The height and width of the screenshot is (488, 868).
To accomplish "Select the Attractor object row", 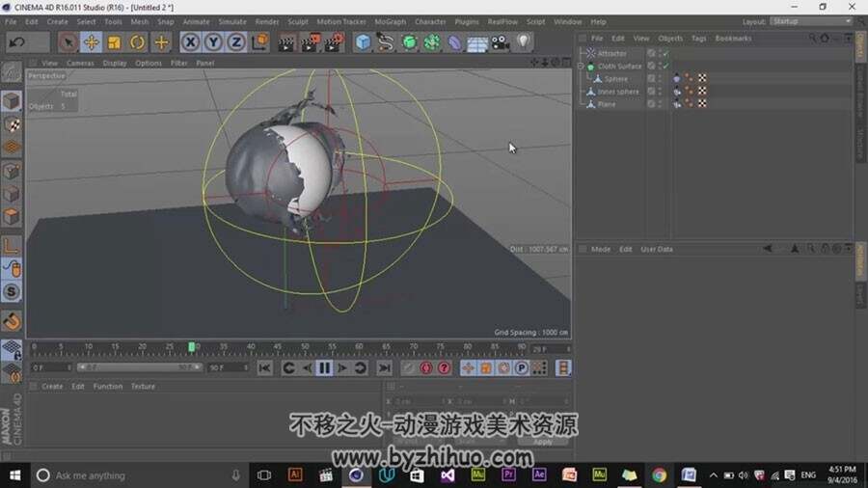I will pyautogui.click(x=611, y=53).
